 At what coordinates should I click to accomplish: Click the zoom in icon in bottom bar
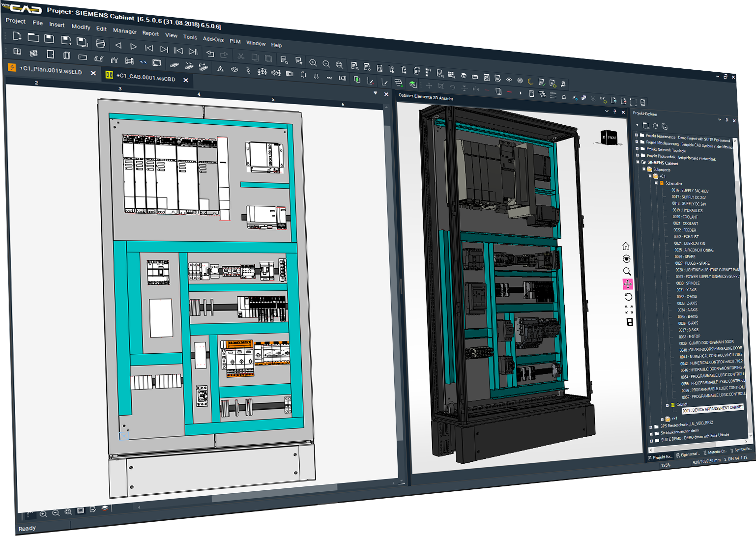(43, 514)
